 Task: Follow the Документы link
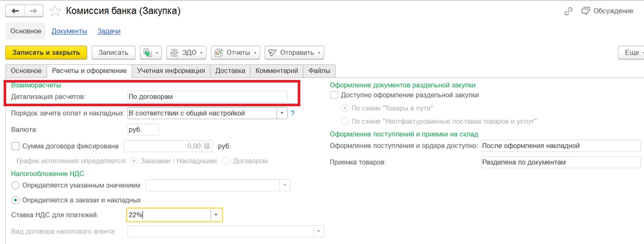click(69, 31)
